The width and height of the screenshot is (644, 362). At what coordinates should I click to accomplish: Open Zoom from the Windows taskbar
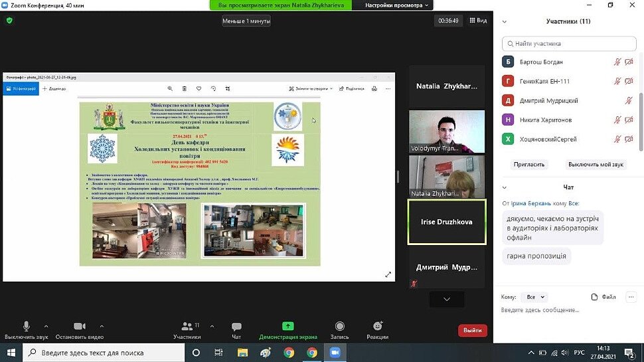pos(335,353)
